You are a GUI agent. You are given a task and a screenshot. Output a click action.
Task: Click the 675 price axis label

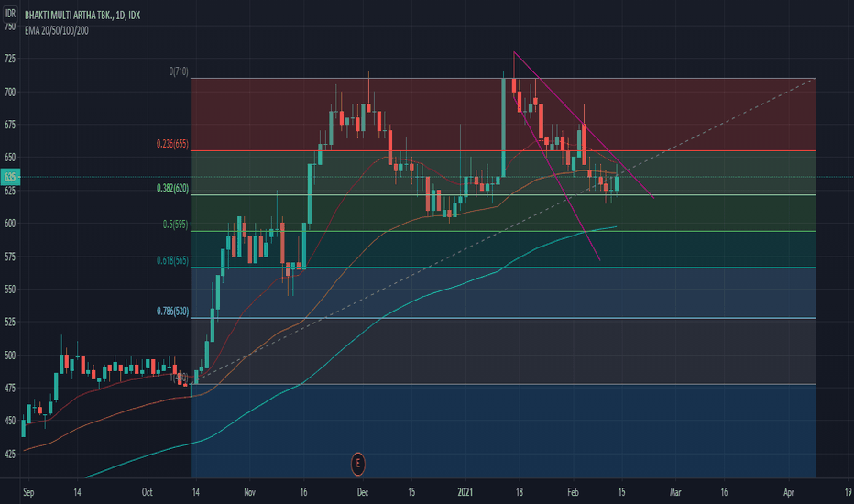(10, 125)
